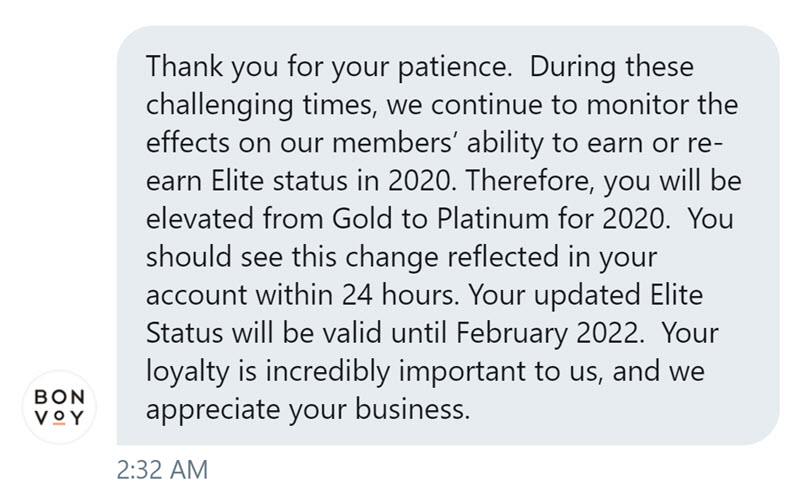Click the words "incredibly important"
Image resolution: width=800 pixels, height=502 pixels.
[396, 372]
